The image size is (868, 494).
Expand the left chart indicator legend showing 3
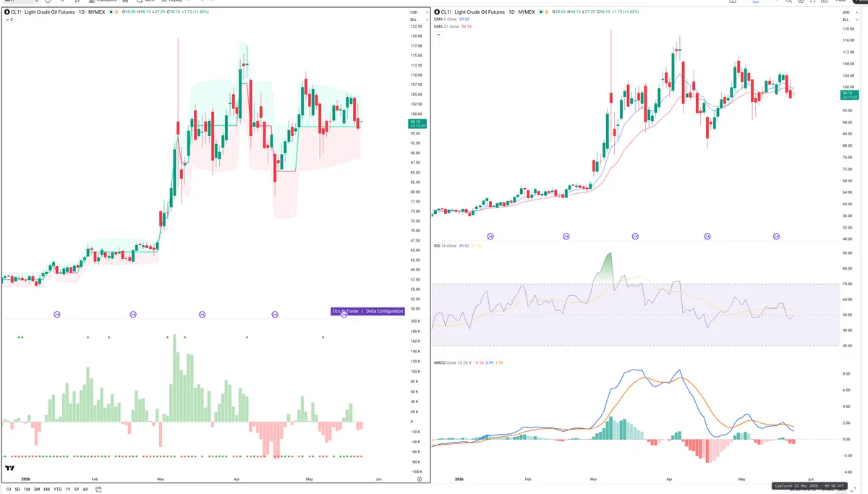click(x=9, y=20)
